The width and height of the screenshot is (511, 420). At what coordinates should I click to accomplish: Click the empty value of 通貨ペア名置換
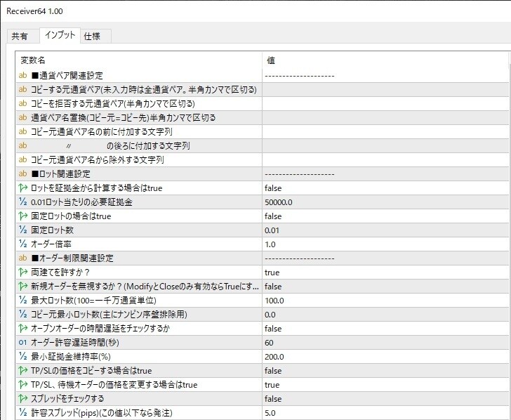(x=385, y=117)
